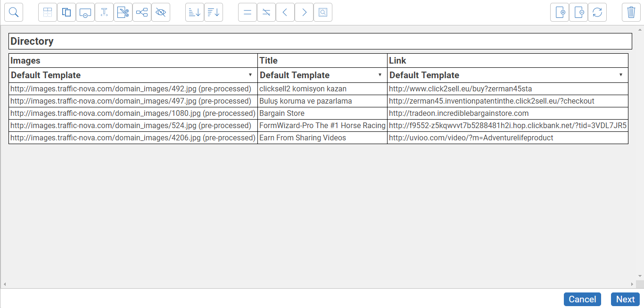Image resolution: width=644 pixels, height=308 pixels.
Task: Click the magnifying glass search icon
Action: tap(14, 12)
